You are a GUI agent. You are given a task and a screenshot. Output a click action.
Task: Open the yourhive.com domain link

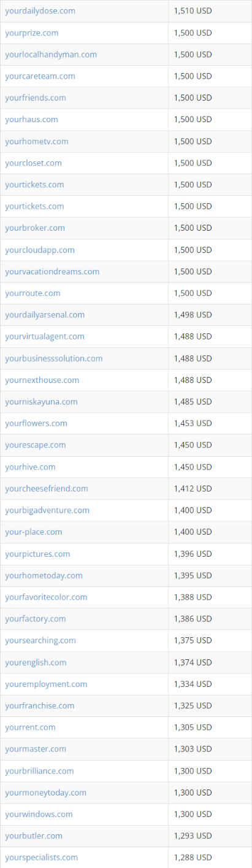pos(31,467)
